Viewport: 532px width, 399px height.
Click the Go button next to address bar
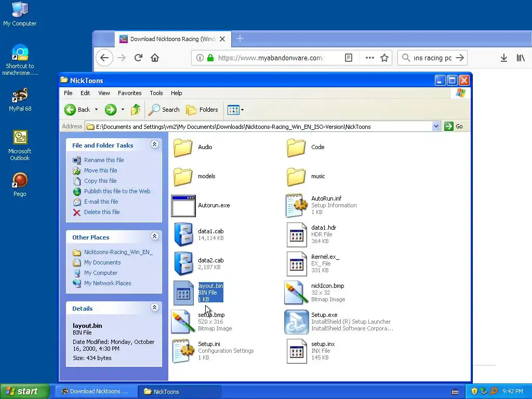[454, 127]
